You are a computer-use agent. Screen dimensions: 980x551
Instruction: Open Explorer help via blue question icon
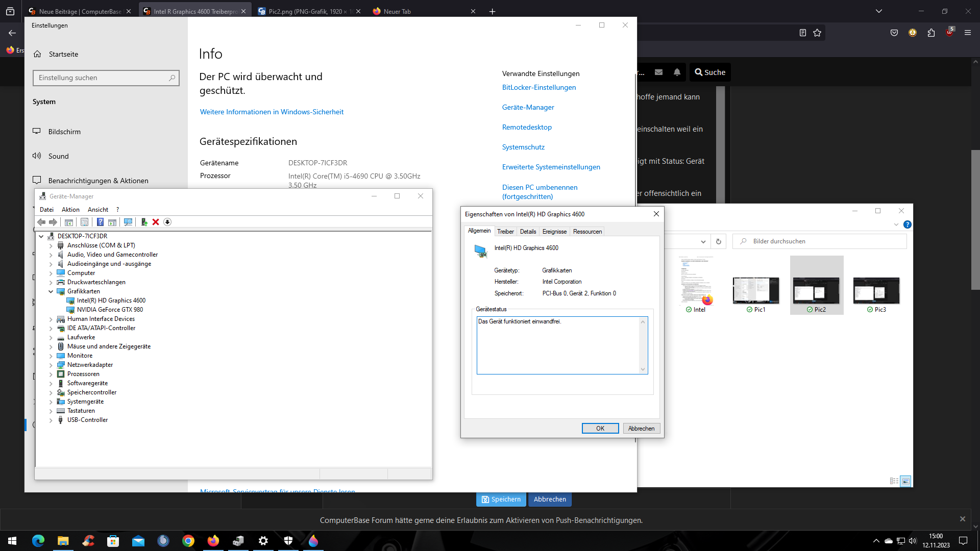908,224
